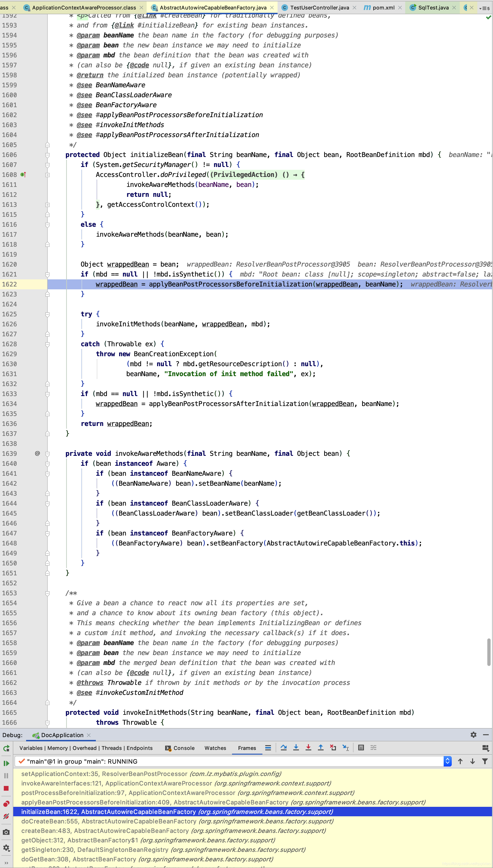Expand more debug actions chevron at bottom left

coord(6,863)
